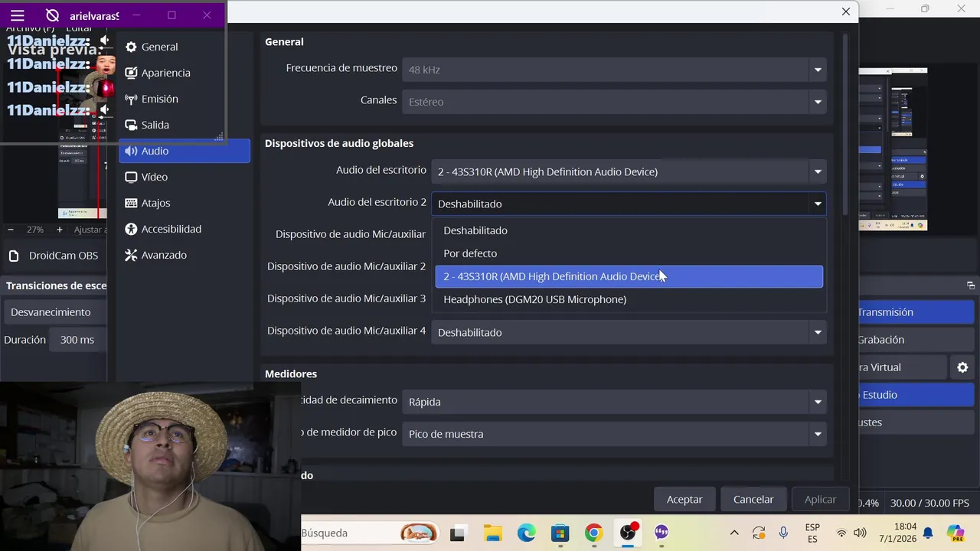Click the Aplicar button

point(820,499)
